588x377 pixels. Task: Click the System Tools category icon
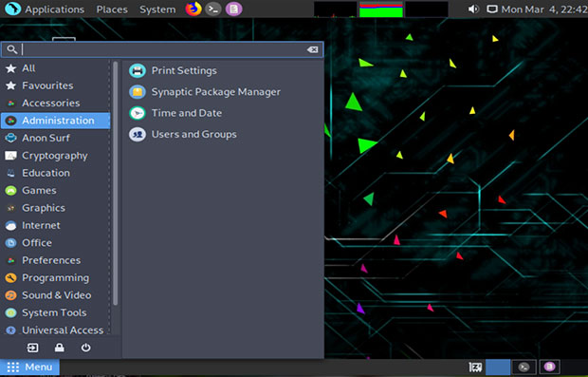[x=10, y=312]
